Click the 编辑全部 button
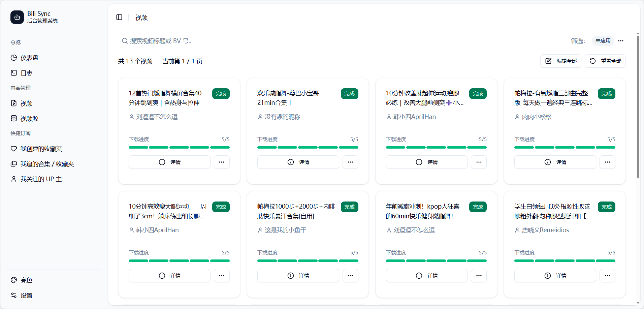 pos(561,61)
